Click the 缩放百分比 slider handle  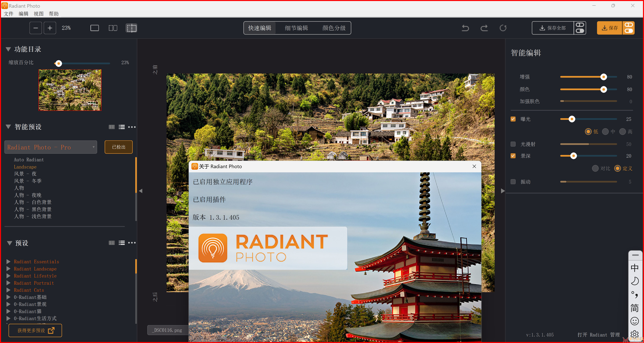59,64
